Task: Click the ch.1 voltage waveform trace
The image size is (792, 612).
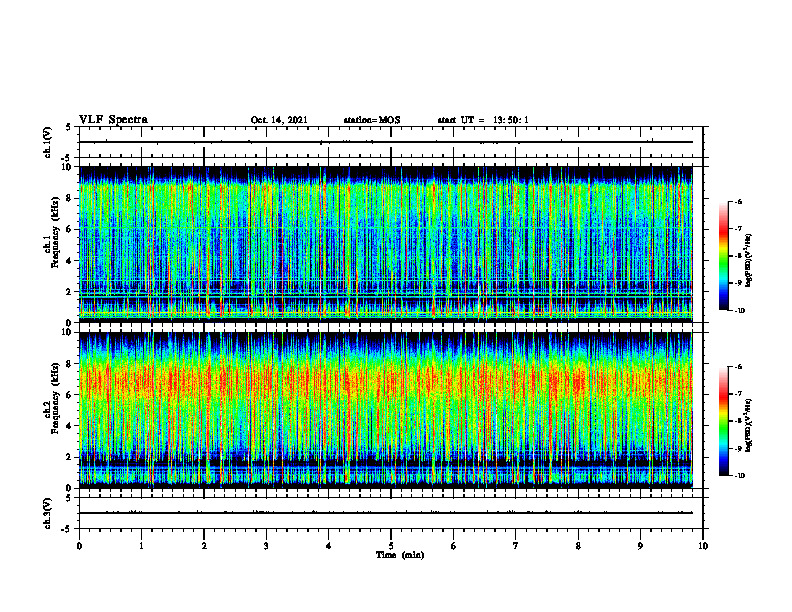Action: click(x=386, y=142)
